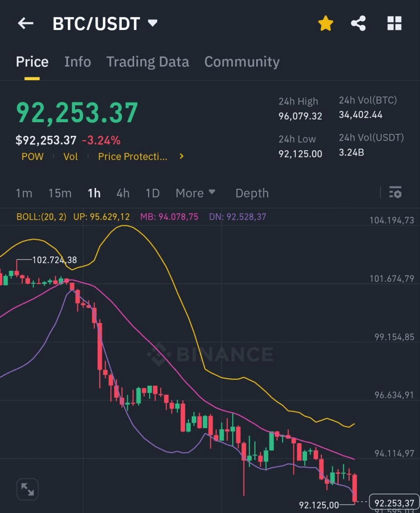This screenshot has height=513, width=420.
Task: Expand the BTC/USDT pair dropdown
Action: click(153, 23)
